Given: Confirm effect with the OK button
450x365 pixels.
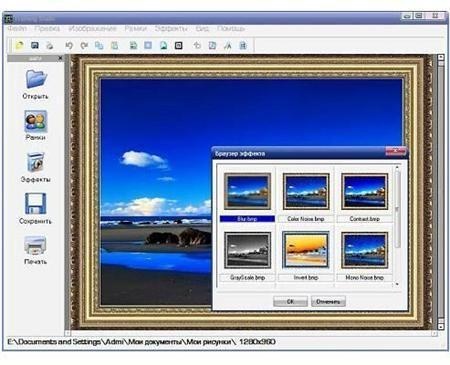Looking at the screenshot, I should [290, 301].
